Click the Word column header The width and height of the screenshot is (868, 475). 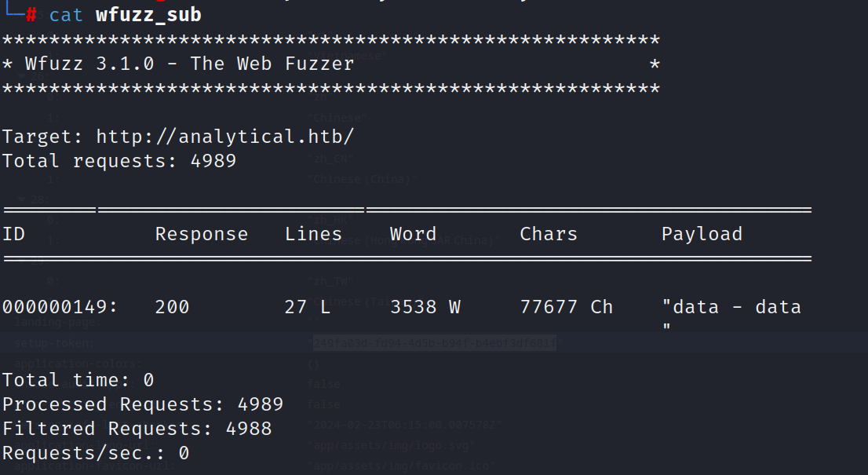413,234
